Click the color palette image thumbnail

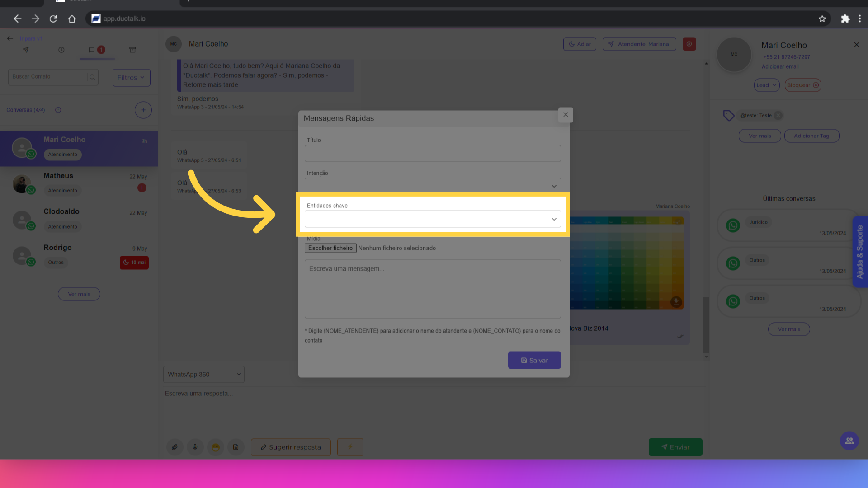pyautogui.click(x=626, y=263)
